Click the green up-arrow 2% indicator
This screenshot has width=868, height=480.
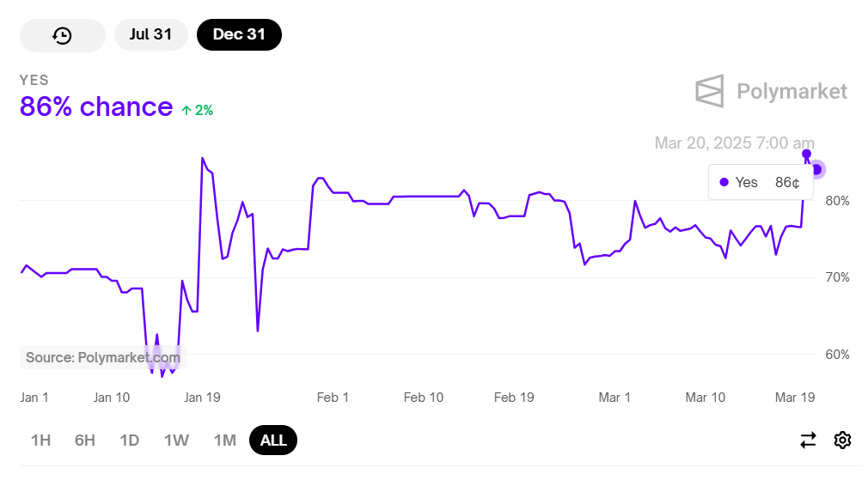click(197, 110)
